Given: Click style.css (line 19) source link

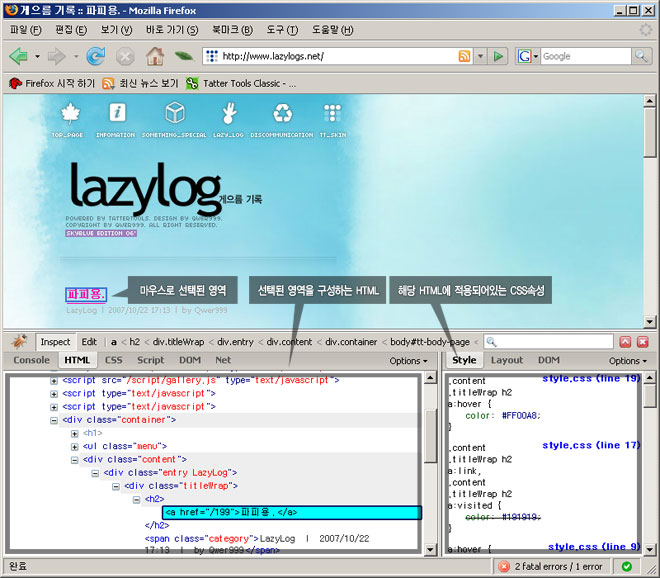Looking at the screenshot, I should (x=591, y=378).
